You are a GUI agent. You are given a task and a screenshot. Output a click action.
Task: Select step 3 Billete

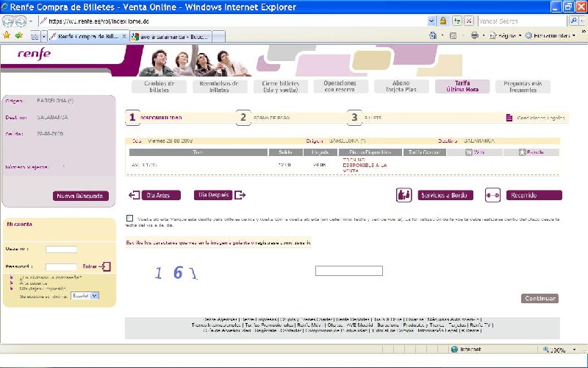[x=365, y=118]
